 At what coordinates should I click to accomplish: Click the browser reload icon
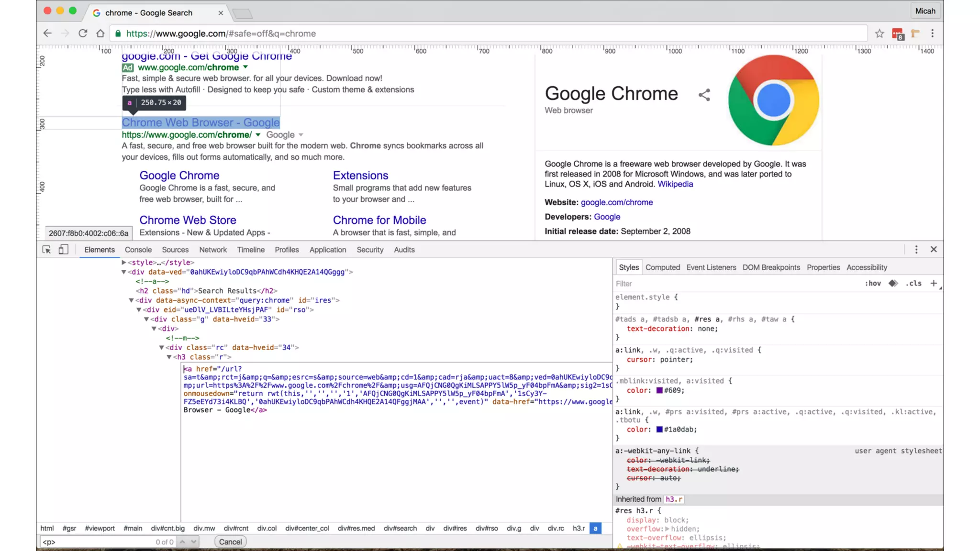click(83, 33)
